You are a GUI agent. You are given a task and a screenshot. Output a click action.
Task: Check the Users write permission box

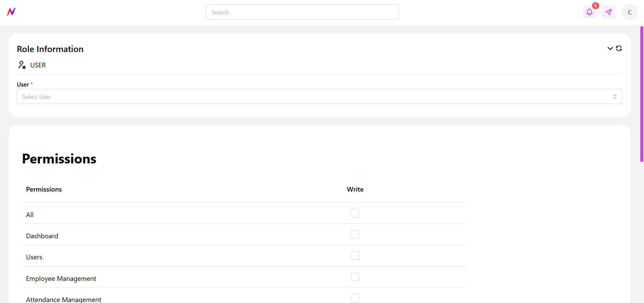coord(355,256)
